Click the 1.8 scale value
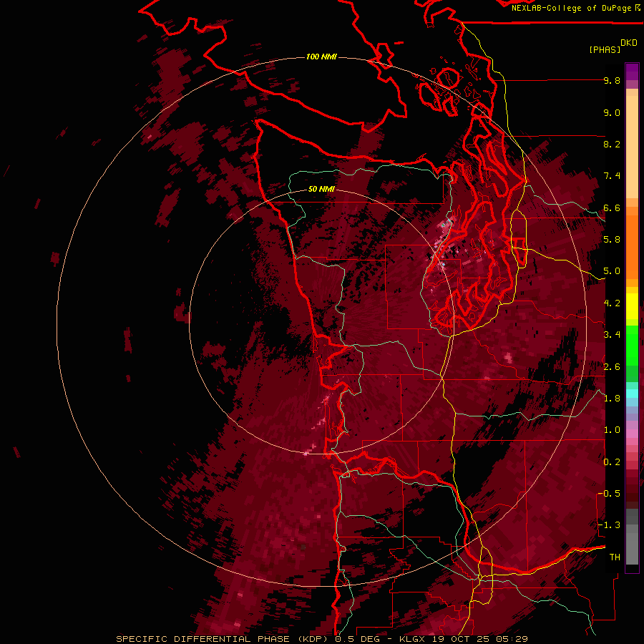644x644 pixels. pos(612,399)
